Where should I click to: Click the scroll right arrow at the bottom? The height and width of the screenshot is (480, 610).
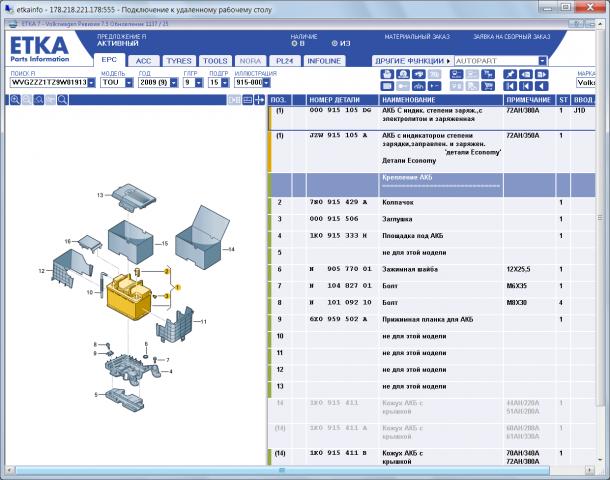pos(590,470)
